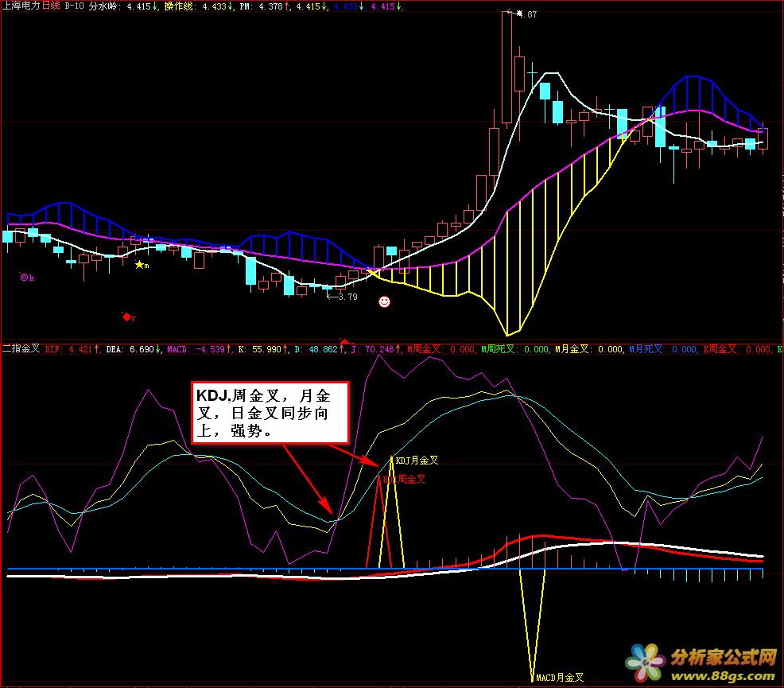
Task: Click the 分水岭: 4.415 value
Action: point(123,6)
